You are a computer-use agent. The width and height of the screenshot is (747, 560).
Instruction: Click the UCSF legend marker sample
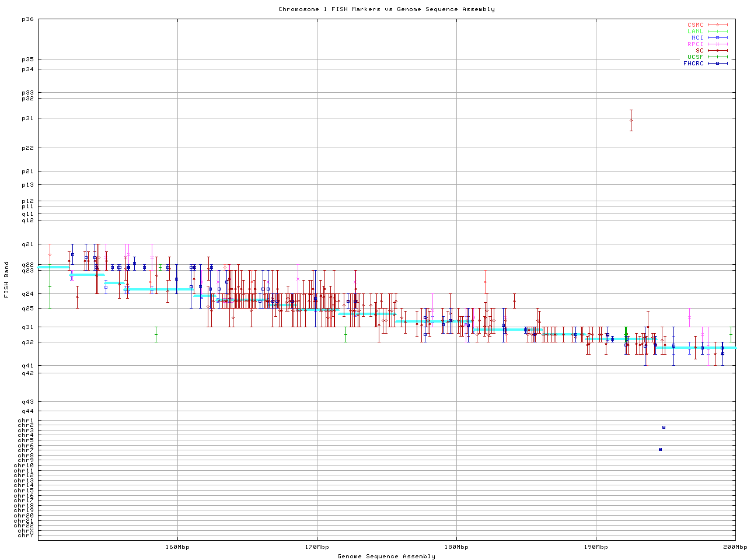[717, 57]
